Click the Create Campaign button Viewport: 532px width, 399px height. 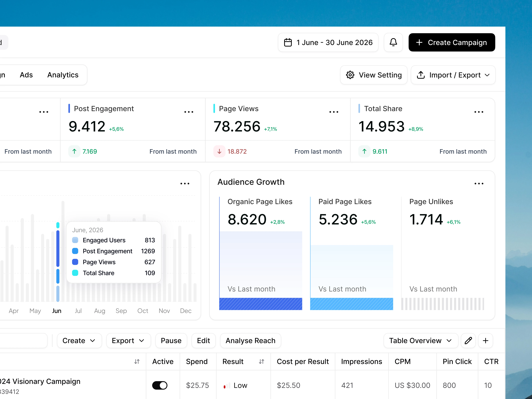tap(451, 42)
